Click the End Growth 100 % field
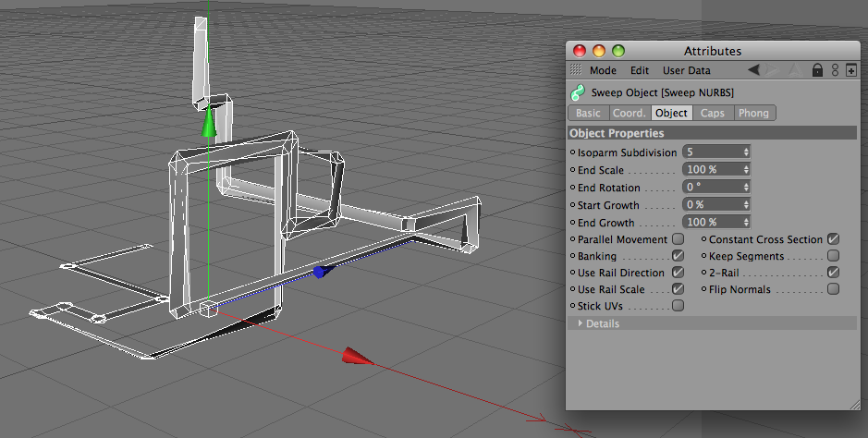 point(713,223)
